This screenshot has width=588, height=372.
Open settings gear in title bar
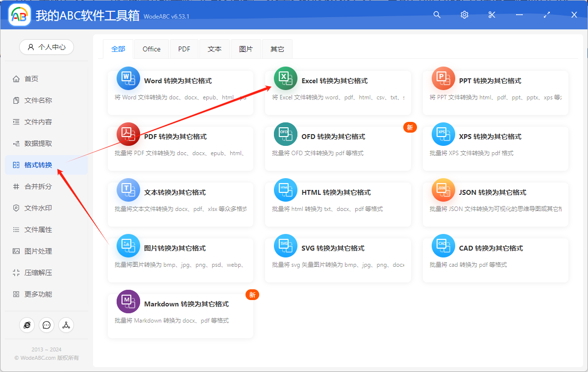click(x=465, y=15)
